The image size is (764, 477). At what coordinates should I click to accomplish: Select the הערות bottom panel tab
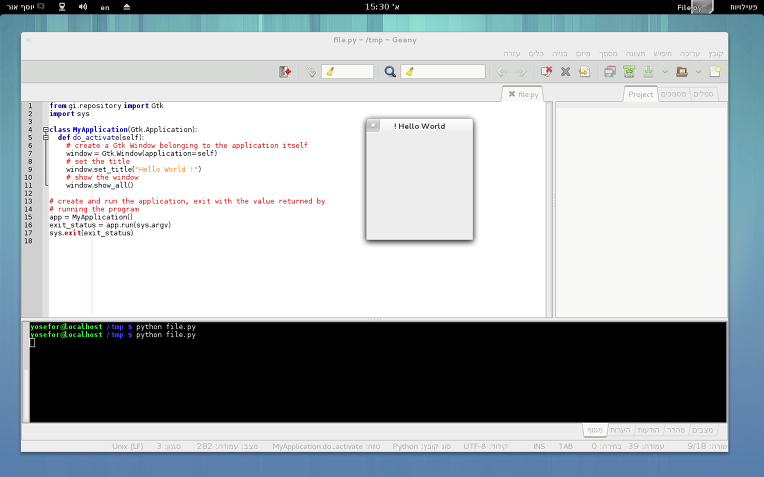620,430
